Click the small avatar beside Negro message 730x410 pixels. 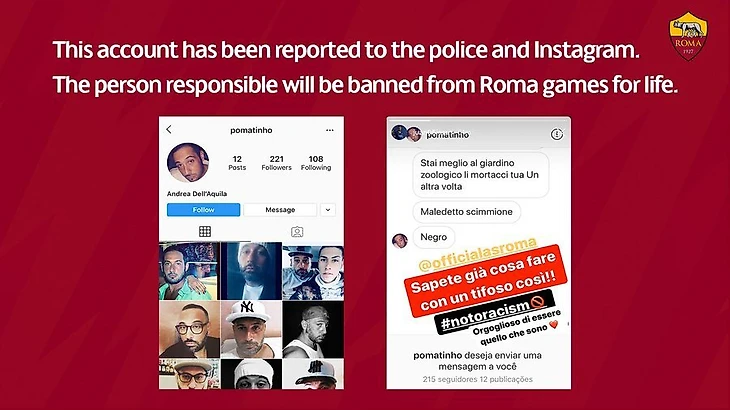(x=399, y=241)
